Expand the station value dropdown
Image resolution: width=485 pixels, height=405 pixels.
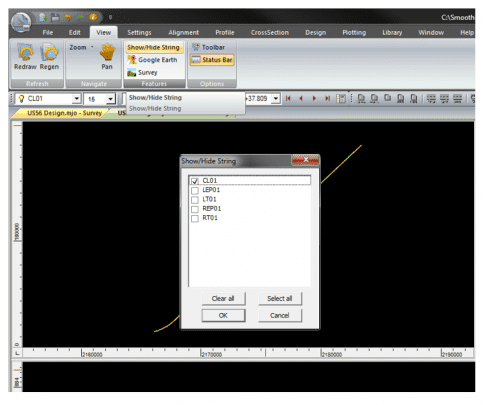276,99
